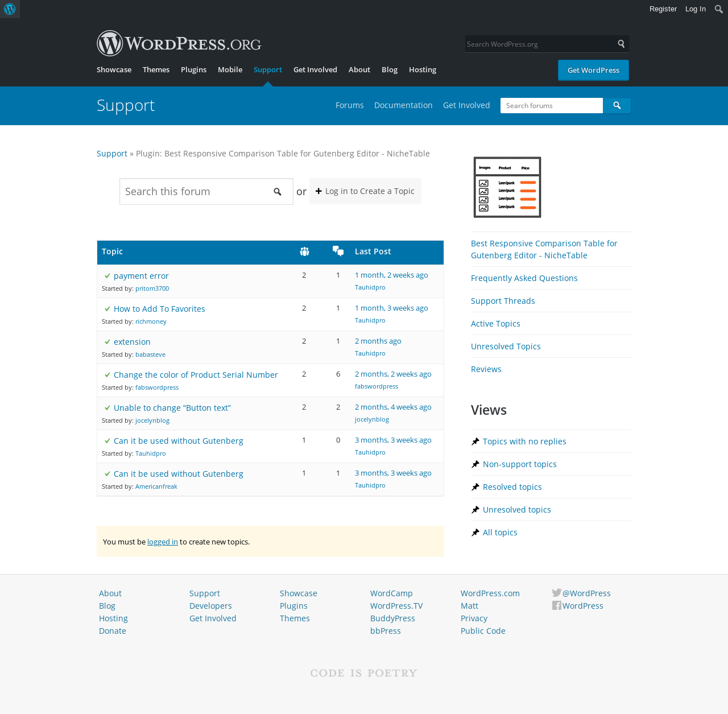Viewport: 728px width, 714px height.
Task: Click Register in the top bar
Action: 663,9
